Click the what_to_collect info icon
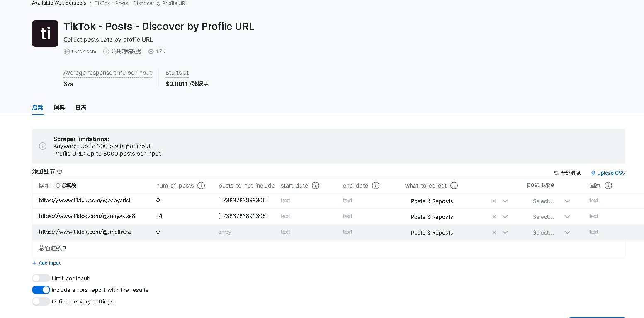Screen dimensions: 644x318 click(454, 186)
